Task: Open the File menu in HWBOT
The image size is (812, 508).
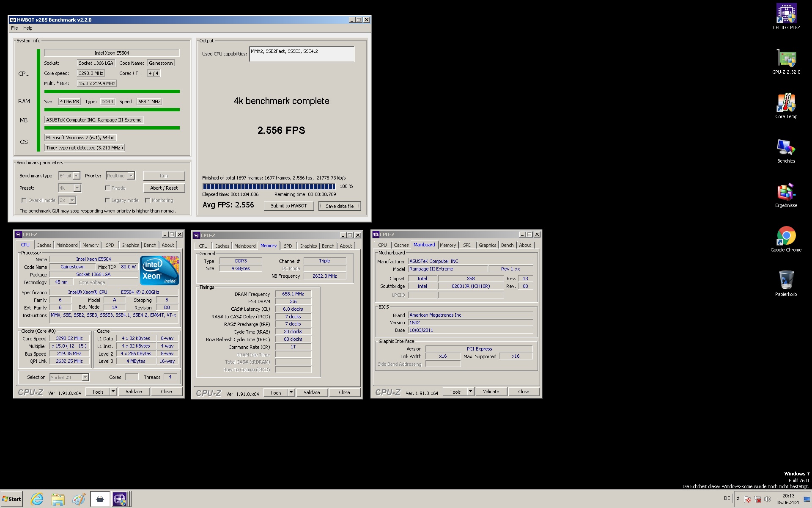Action: [x=14, y=28]
